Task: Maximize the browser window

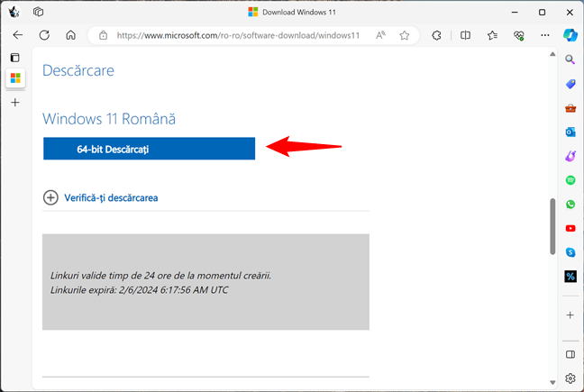Action: [x=542, y=12]
